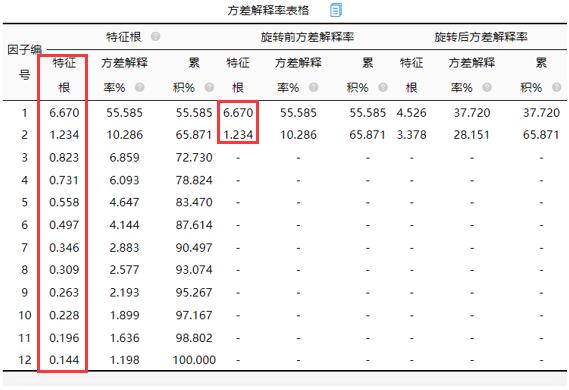Select eigenvalue 0.228 in row 10
This screenshot has height=390, width=569.
(64, 315)
